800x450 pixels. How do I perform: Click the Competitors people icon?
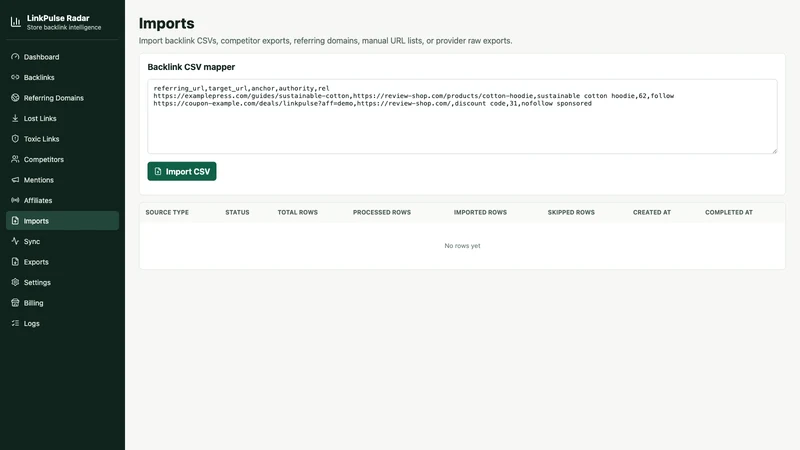coord(15,159)
